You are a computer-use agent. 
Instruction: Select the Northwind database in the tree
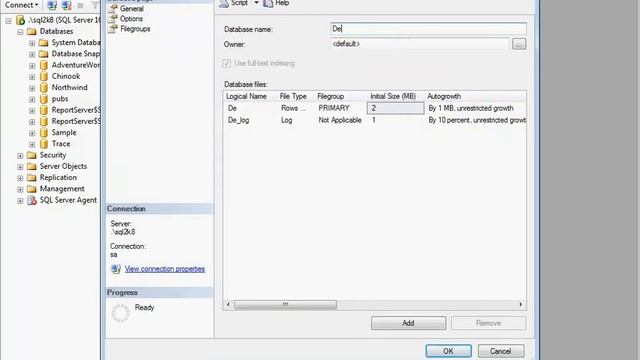(69, 87)
